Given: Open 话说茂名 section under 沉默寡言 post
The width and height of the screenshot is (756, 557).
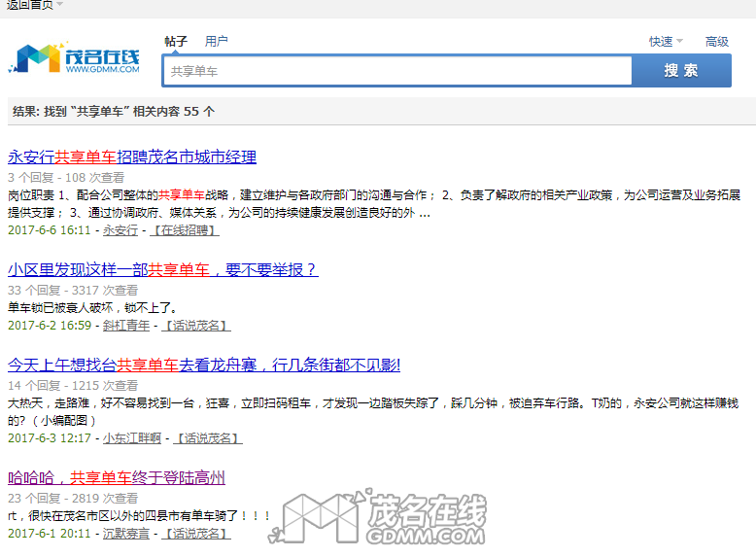Looking at the screenshot, I should (195, 534).
